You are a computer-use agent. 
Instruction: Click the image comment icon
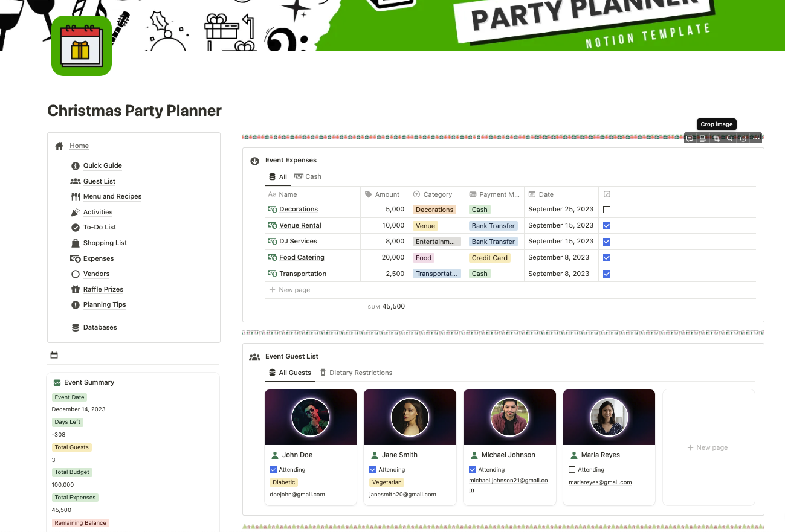tap(690, 138)
